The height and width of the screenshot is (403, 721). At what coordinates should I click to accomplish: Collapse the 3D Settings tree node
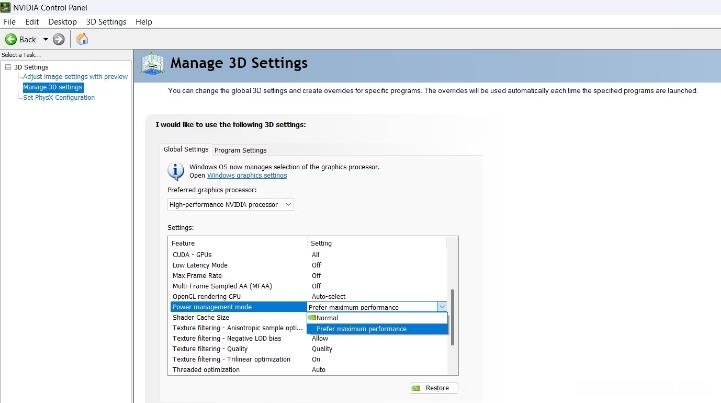pos(7,67)
